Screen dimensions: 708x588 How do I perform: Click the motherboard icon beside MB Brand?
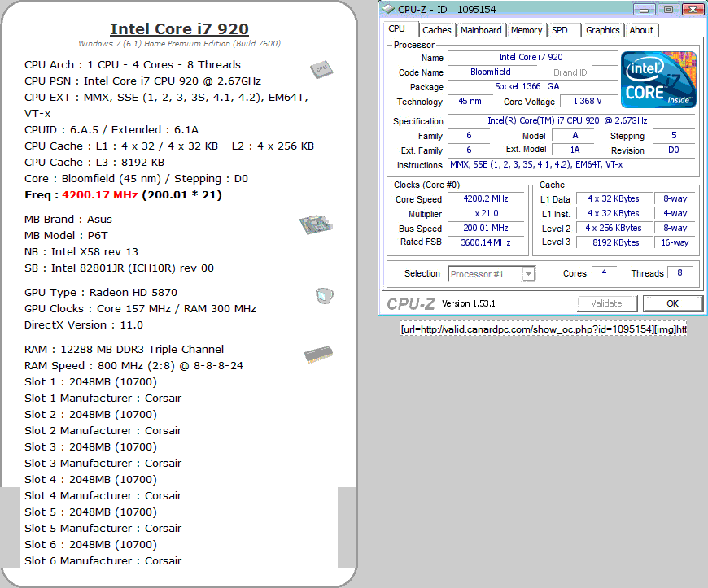click(x=316, y=224)
